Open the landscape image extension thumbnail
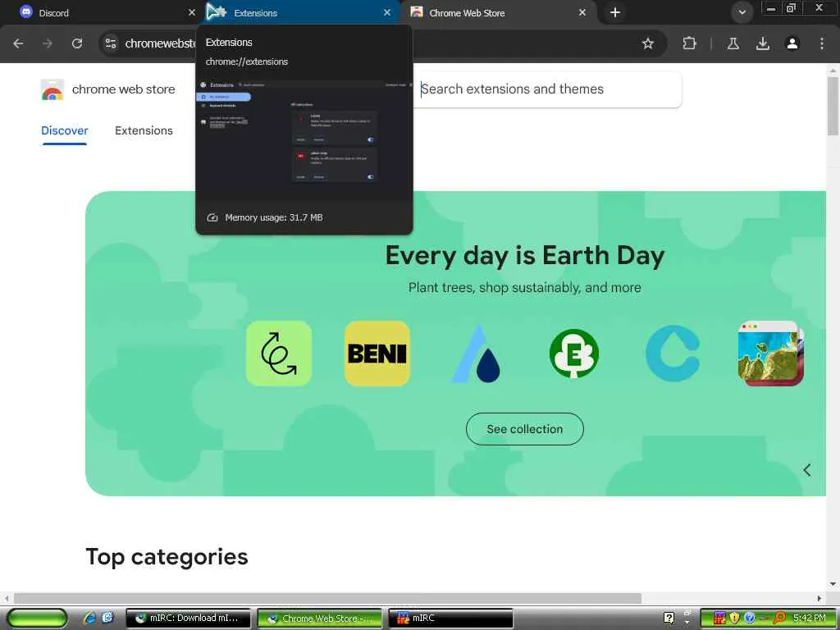This screenshot has height=630, width=840. pos(771,354)
